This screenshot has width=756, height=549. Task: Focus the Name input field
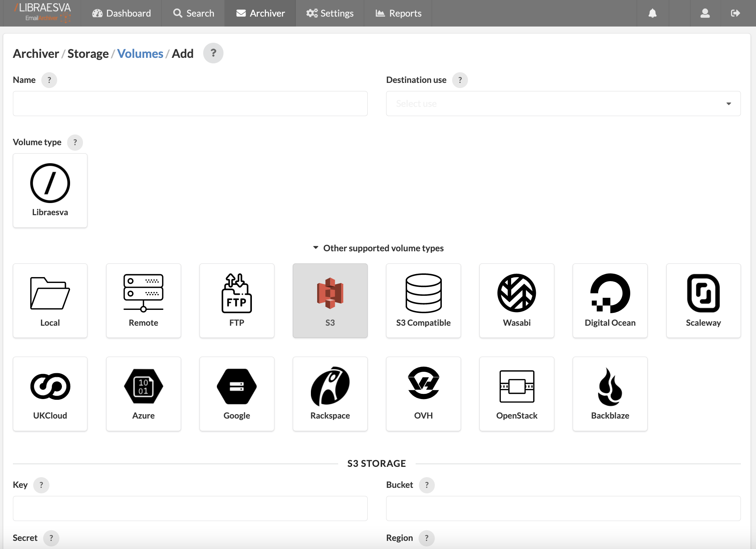190,104
